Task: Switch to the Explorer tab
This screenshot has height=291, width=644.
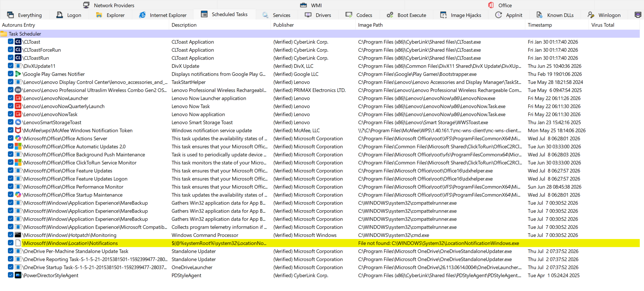Action: point(110,15)
